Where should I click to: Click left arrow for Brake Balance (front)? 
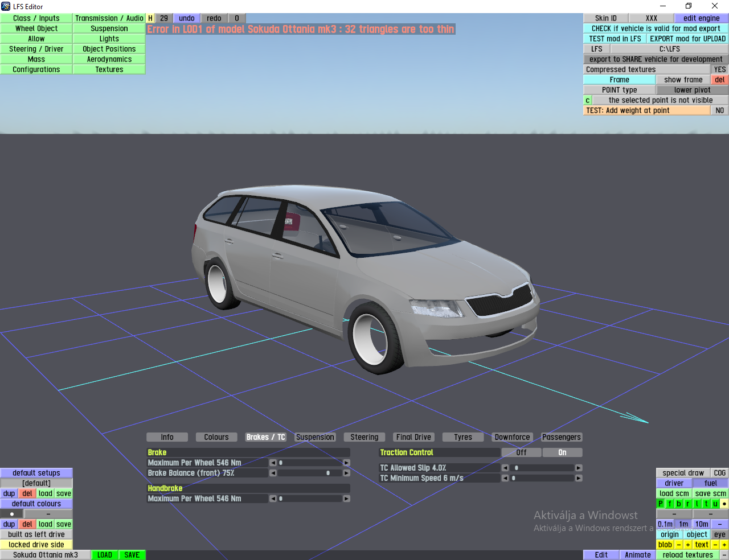tap(273, 473)
